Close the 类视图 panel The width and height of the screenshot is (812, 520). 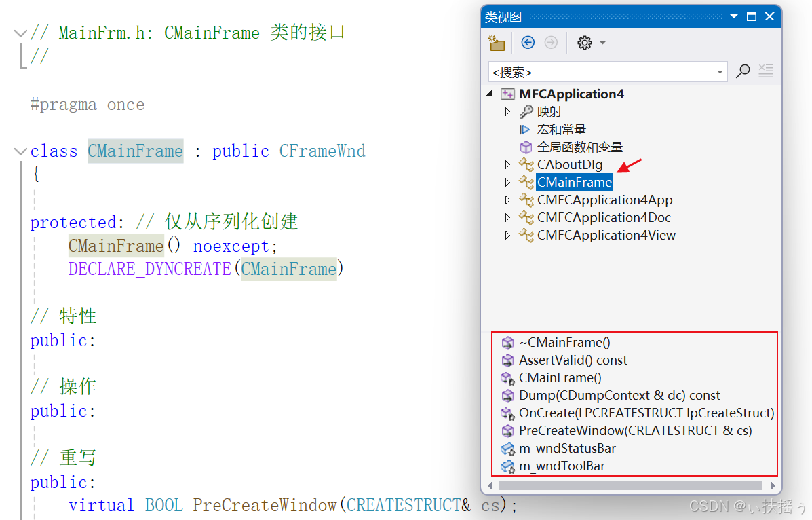[769, 16]
